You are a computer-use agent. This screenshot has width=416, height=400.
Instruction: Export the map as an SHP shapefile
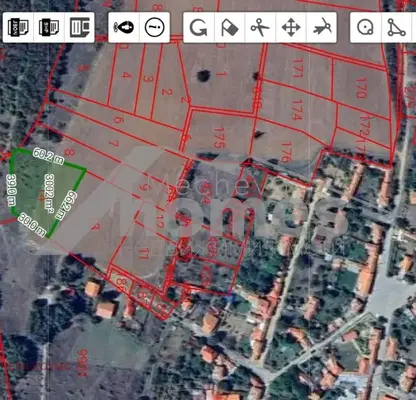pyautogui.click(x=49, y=27)
